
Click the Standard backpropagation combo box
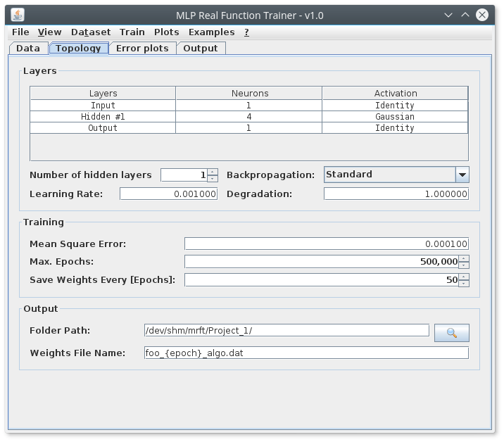point(396,175)
